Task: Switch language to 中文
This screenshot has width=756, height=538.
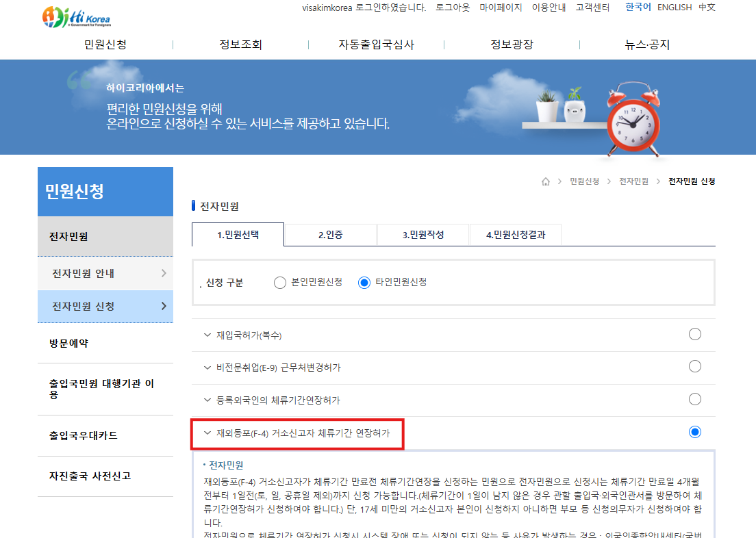Action: (x=707, y=8)
